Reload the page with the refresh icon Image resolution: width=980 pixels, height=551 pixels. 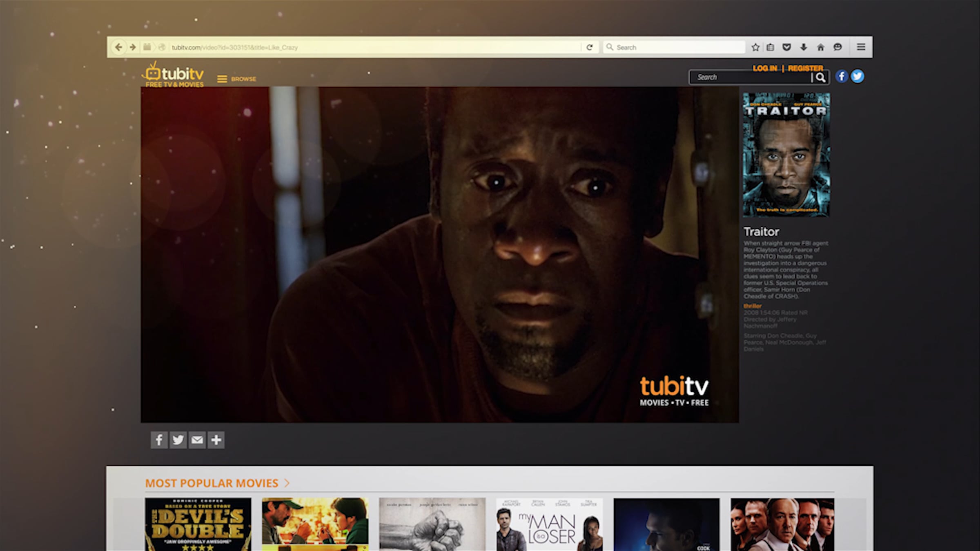pyautogui.click(x=590, y=47)
